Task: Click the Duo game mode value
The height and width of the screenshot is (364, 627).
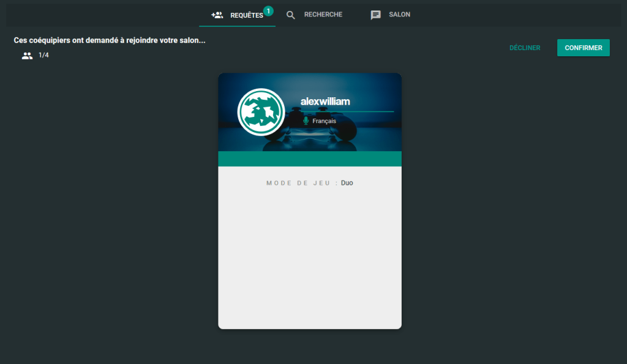Action: 347,183
